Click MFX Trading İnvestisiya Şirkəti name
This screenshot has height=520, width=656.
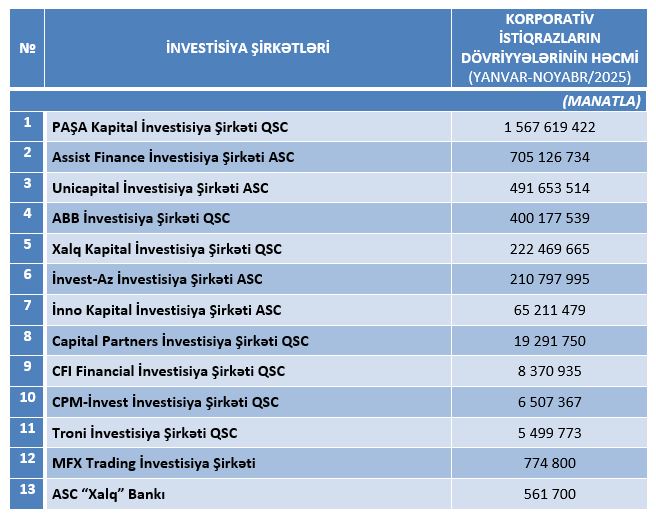pos(153,463)
